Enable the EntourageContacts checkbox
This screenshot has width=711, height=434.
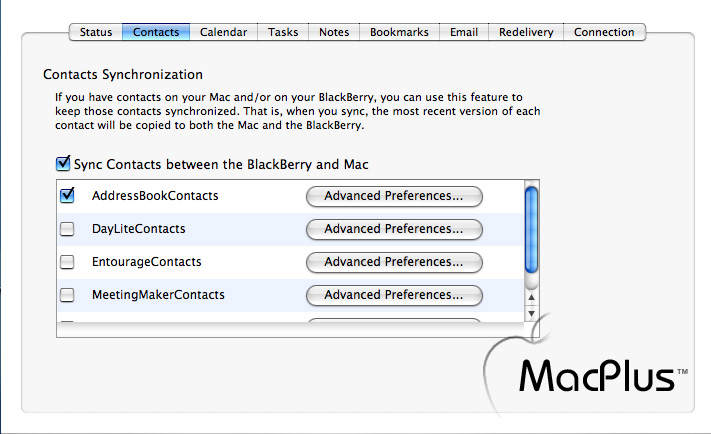tap(67, 262)
